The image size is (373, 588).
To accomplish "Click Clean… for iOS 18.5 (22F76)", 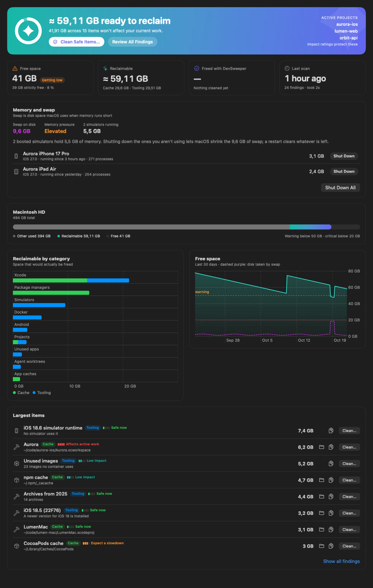I will pyautogui.click(x=349, y=513).
